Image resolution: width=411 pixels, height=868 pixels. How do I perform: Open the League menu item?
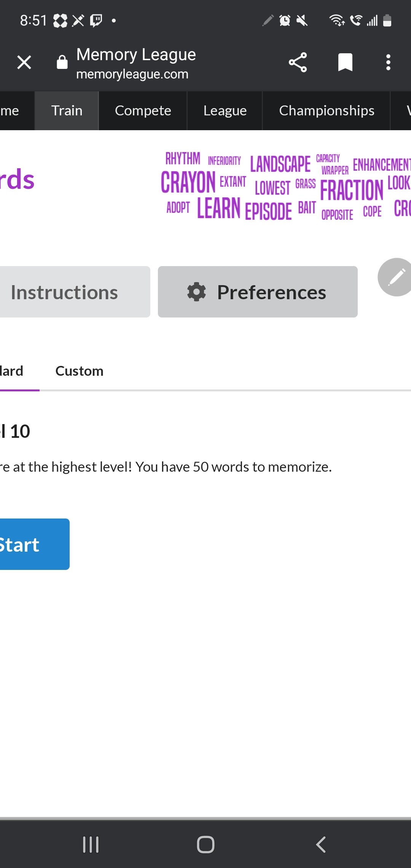point(225,111)
